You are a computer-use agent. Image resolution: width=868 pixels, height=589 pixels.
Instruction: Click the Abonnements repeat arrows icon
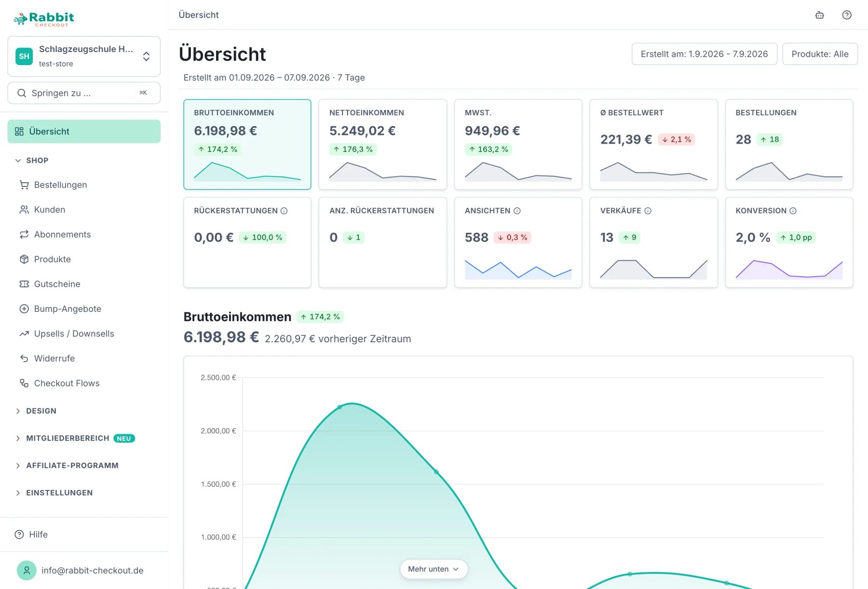[x=24, y=235]
